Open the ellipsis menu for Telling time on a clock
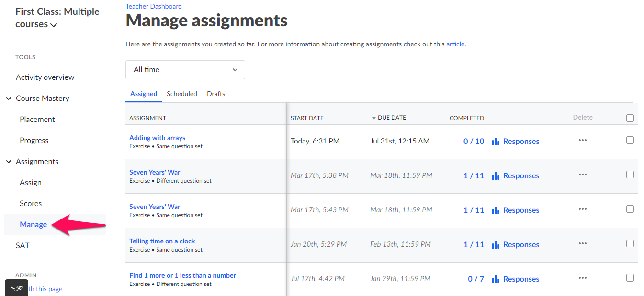 pos(582,243)
